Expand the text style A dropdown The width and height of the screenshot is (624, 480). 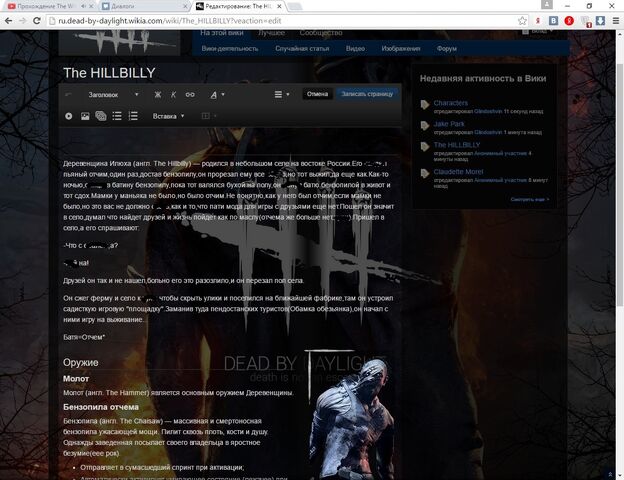[217, 95]
